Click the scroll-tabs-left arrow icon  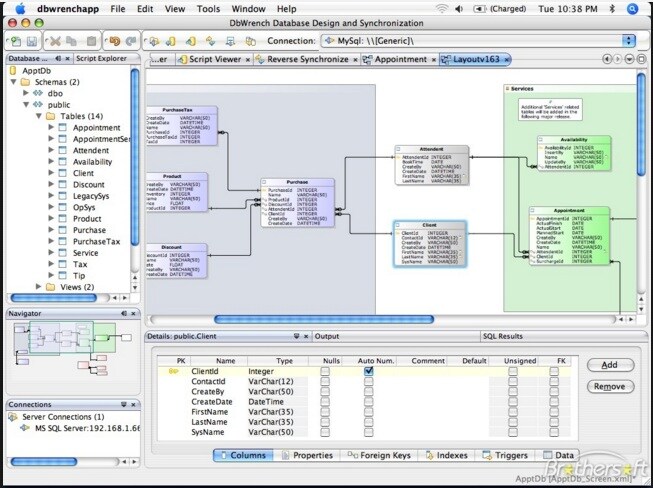[x=607, y=59]
